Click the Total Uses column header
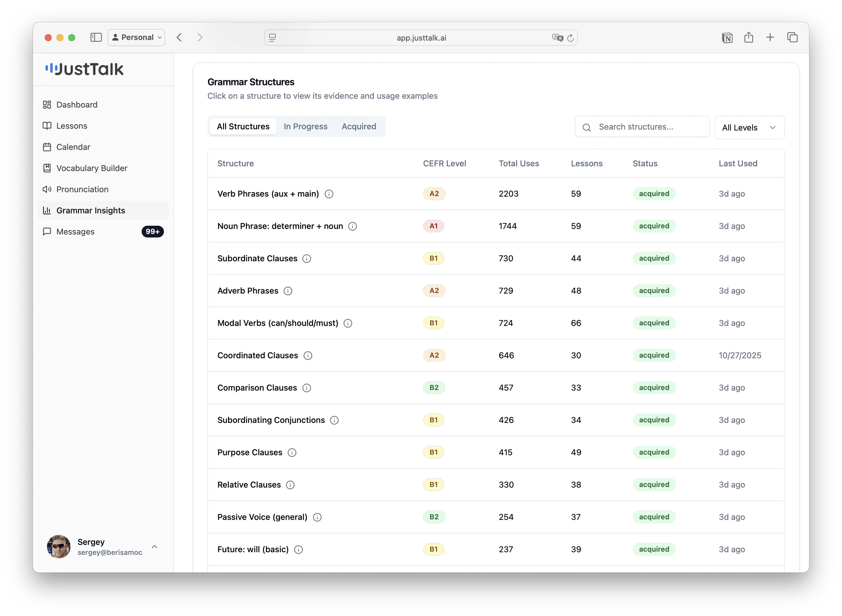842x616 pixels. click(519, 163)
